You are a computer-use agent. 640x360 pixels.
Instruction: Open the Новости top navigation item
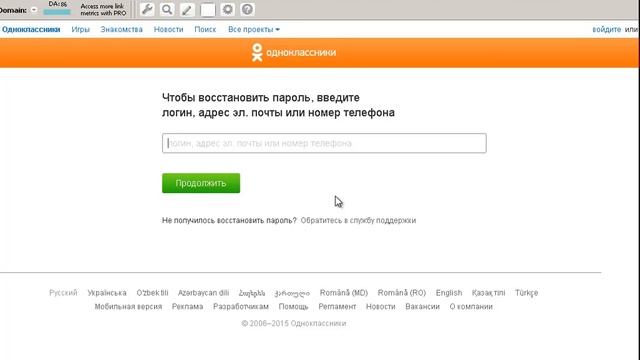[x=169, y=29]
